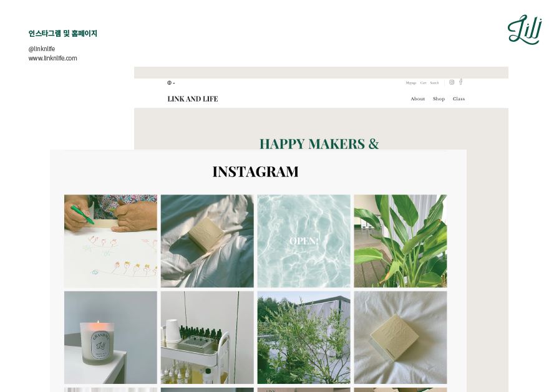
Task: Open the Class menu item
Action: (459, 99)
